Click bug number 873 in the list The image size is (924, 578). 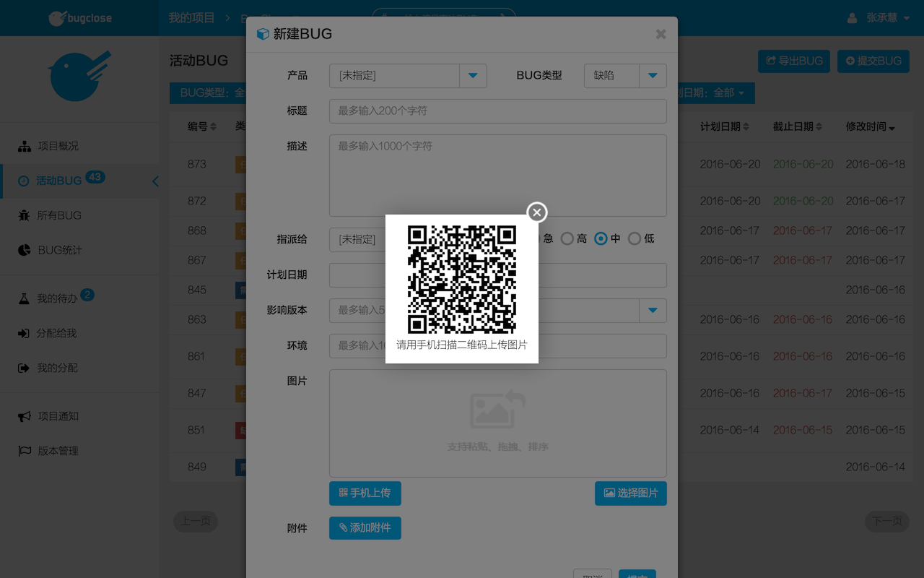(x=197, y=164)
